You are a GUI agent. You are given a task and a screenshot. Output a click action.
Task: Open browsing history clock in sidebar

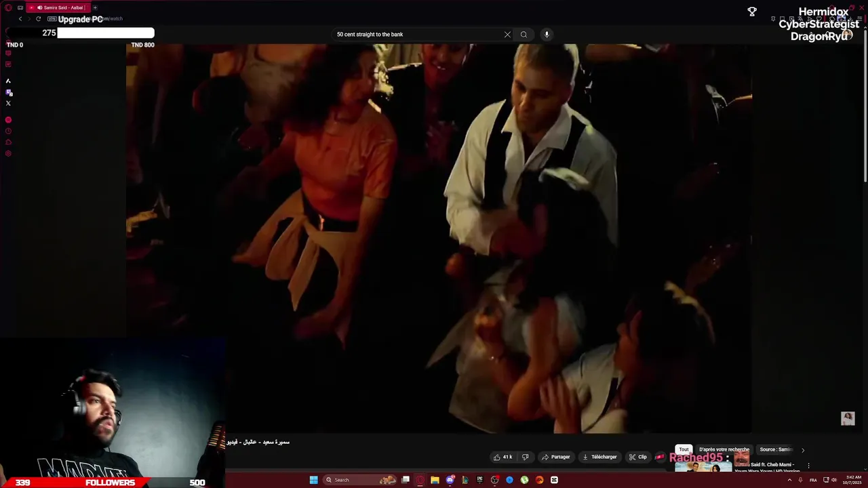[8, 131]
